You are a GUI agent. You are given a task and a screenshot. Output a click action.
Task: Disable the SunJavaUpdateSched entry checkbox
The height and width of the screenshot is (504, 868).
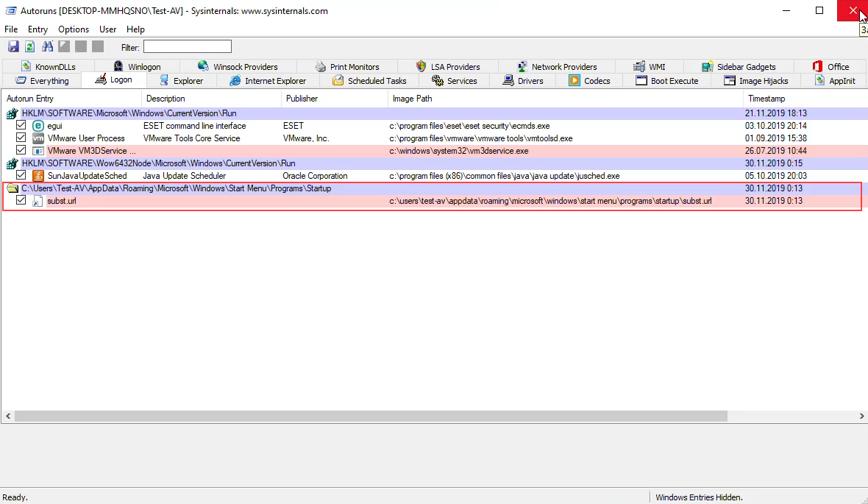[21, 176]
